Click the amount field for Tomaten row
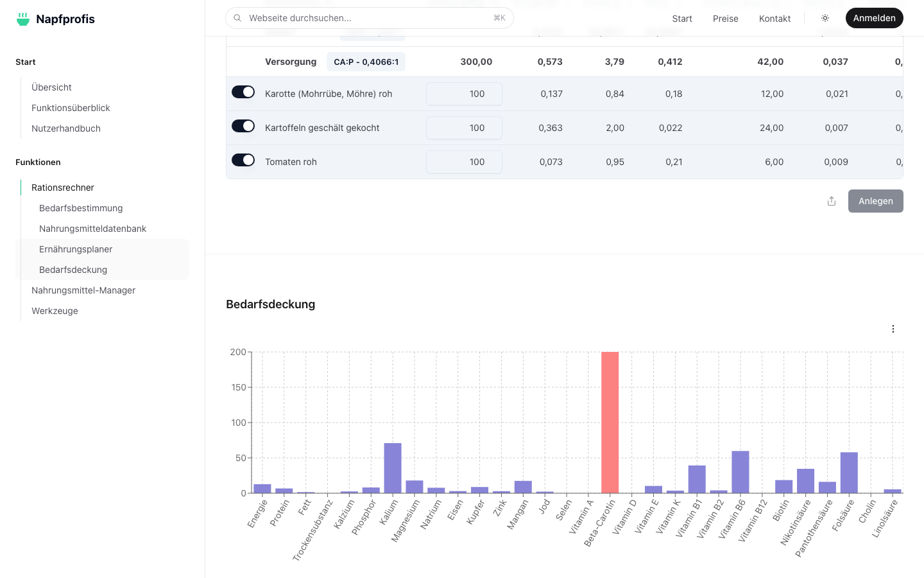The image size is (924, 578). [464, 162]
